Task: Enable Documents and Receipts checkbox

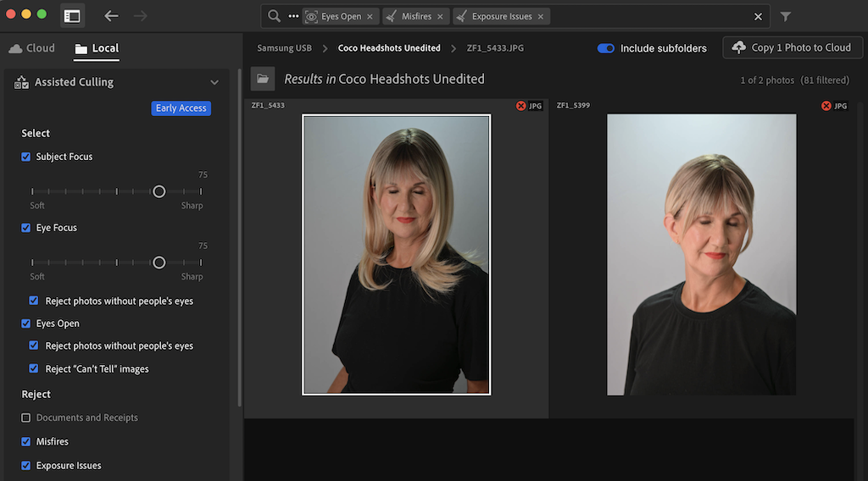Action: tap(26, 417)
